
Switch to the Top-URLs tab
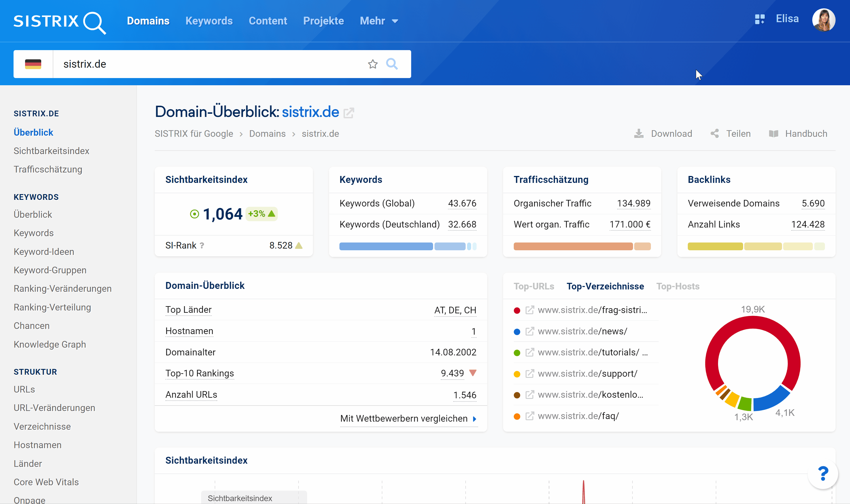(x=533, y=286)
